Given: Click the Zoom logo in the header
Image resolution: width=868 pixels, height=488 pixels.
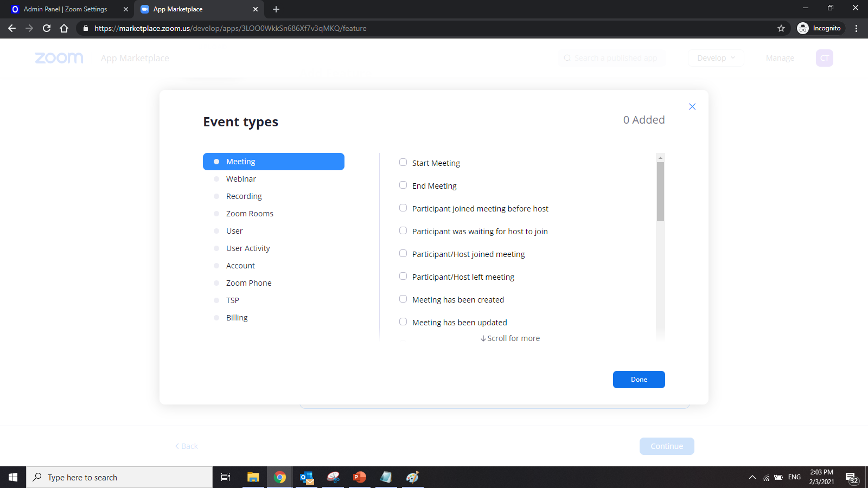Looking at the screenshot, I should (x=59, y=58).
